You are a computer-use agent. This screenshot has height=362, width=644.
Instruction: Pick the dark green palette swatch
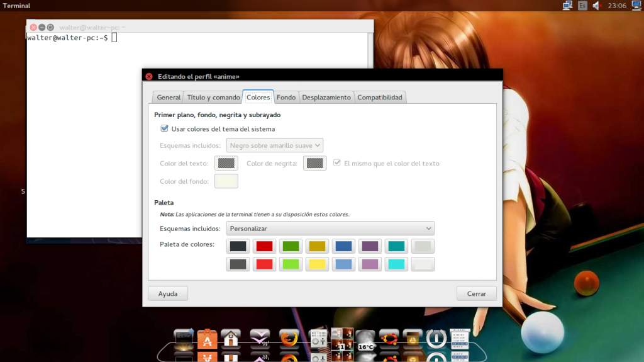pyautogui.click(x=291, y=246)
